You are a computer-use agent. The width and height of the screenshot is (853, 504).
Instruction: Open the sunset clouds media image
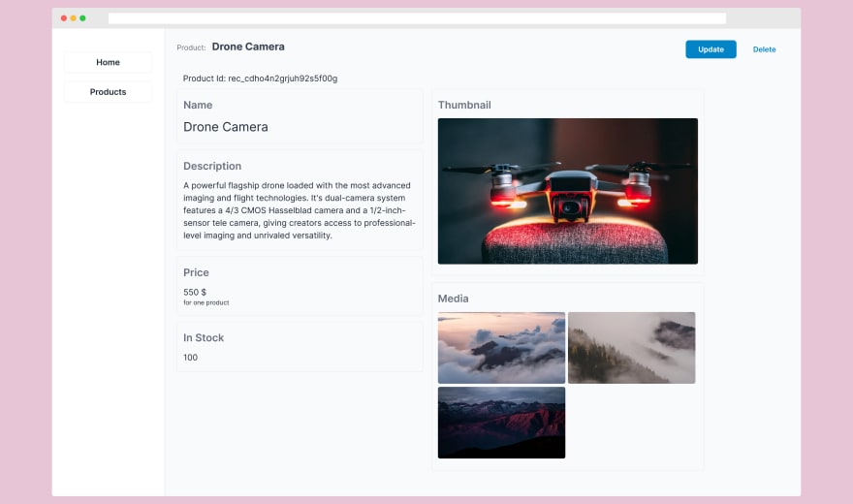(501, 348)
